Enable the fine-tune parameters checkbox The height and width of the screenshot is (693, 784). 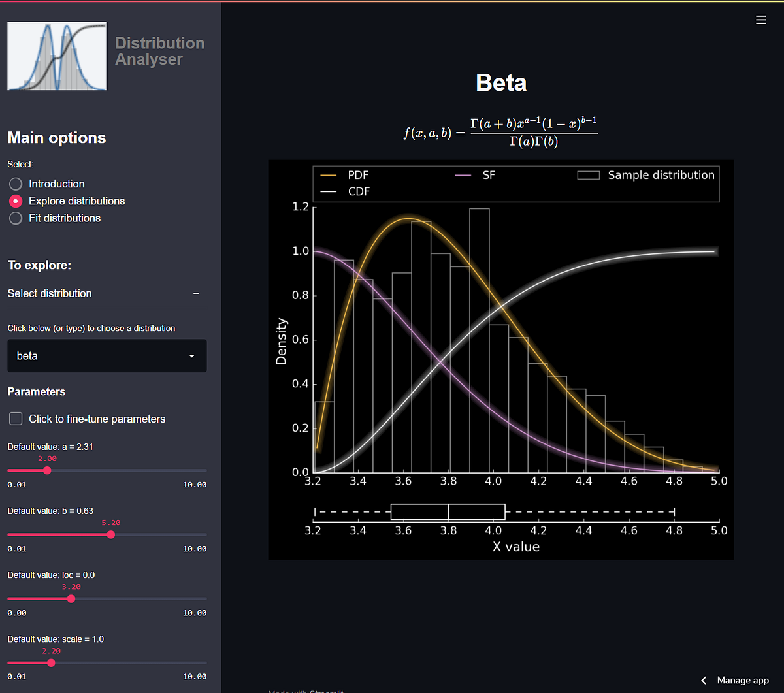click(15, 418)
